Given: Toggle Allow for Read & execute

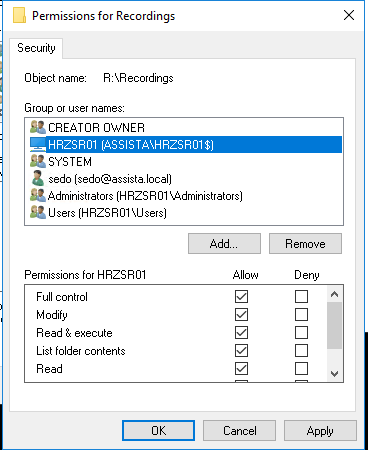Looking at the screenshot, I should 241,332.
